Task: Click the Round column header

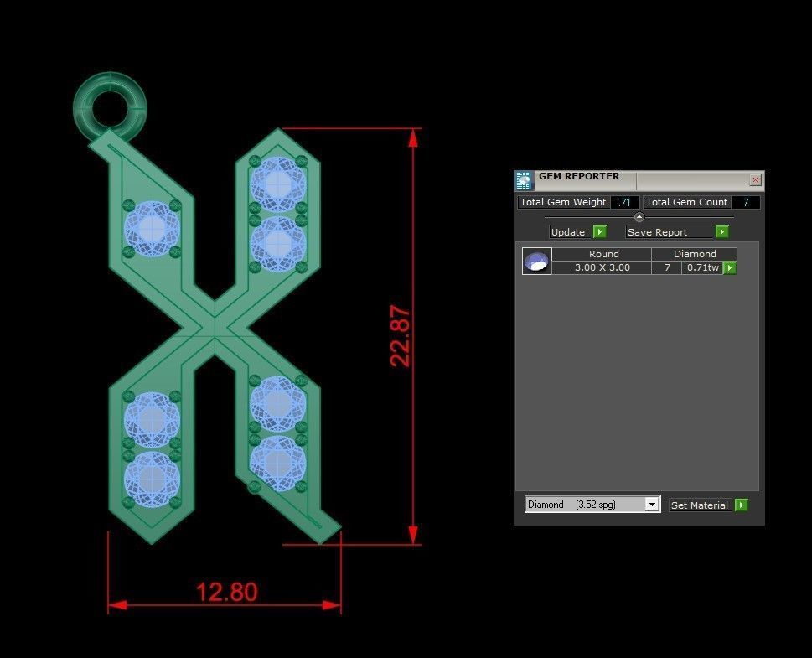Action: point(602,254)
